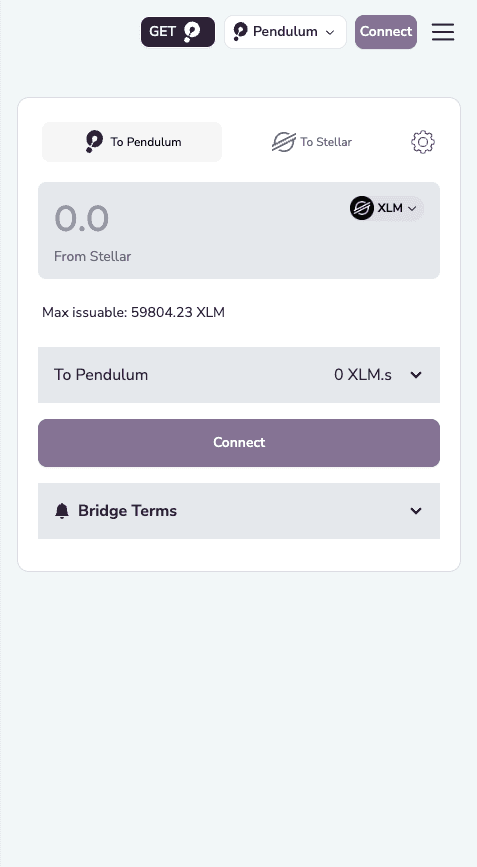Viewport: 477px width, 867px height.
Task: Expand the Bridge Terms chevron
Action: pyautogui.click(x=416, y=511)
